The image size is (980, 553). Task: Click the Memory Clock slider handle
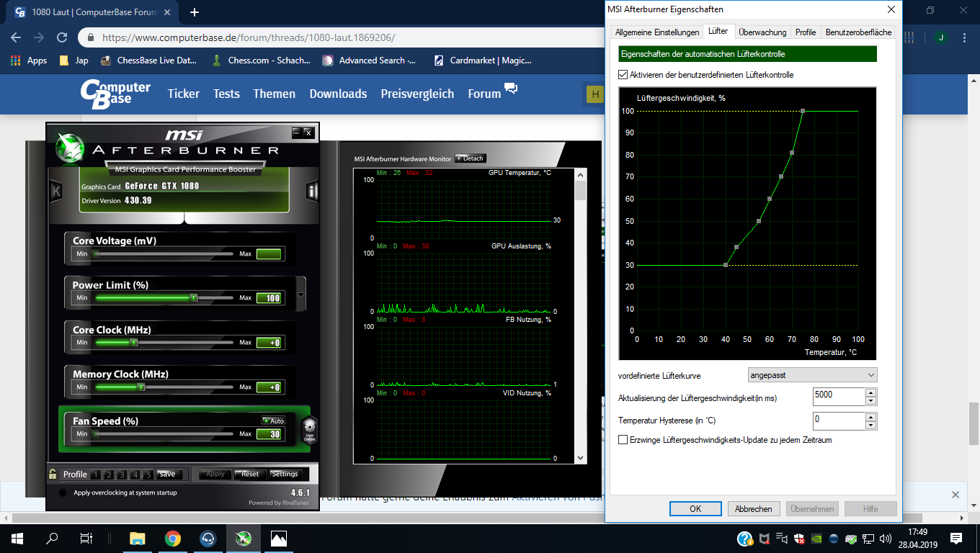coord(141,387)
